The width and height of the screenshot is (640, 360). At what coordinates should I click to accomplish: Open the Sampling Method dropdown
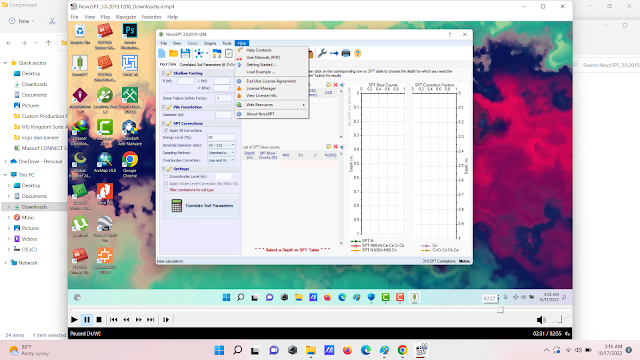pos(221,153)
